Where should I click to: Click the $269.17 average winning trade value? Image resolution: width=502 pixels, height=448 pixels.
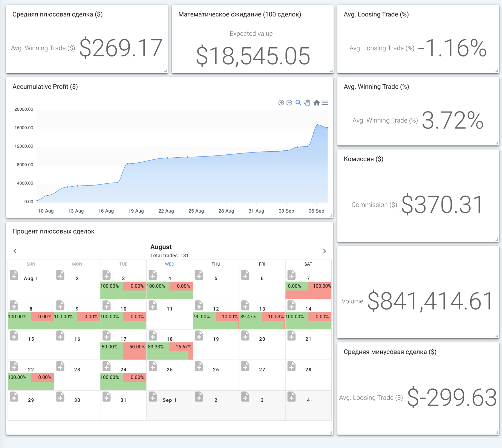[121, 48]
